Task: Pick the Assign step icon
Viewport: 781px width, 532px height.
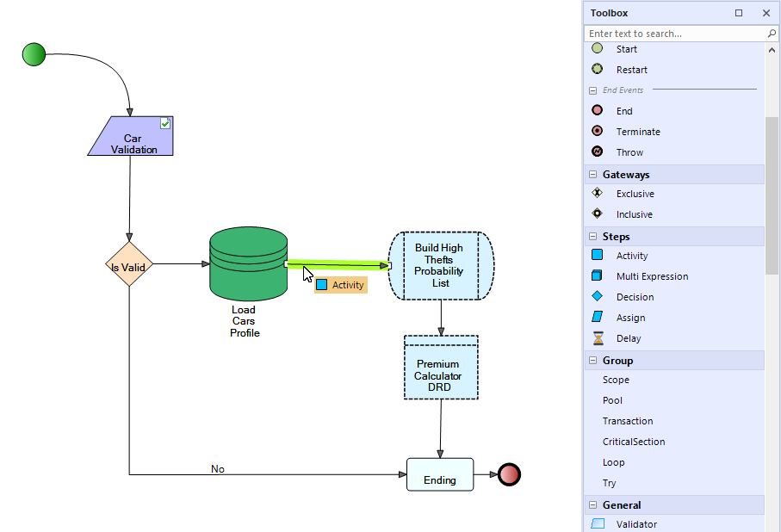Action: (x=598, y=317)
